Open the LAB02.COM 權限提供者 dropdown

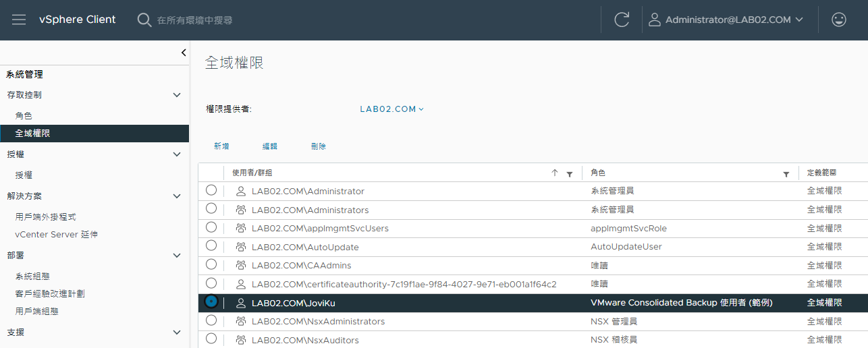tap(391, 109)
